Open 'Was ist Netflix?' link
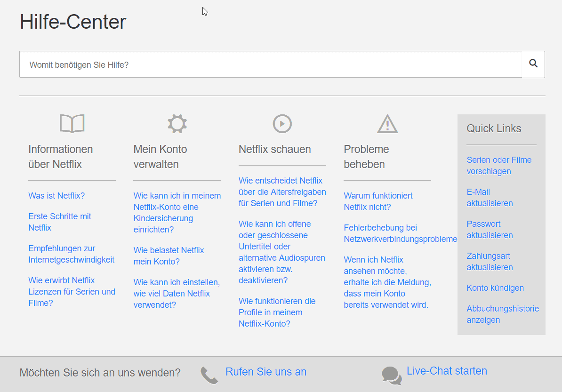 [x=56, y=196]
